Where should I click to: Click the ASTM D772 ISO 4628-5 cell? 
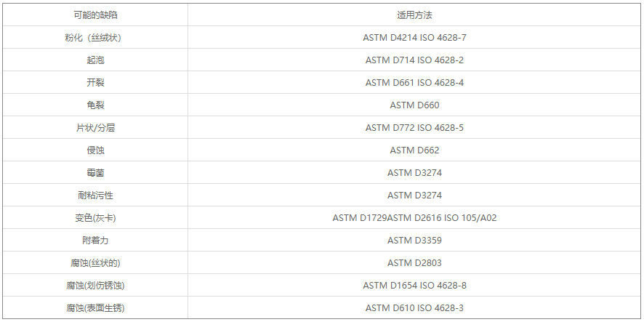tap(414, 127)
